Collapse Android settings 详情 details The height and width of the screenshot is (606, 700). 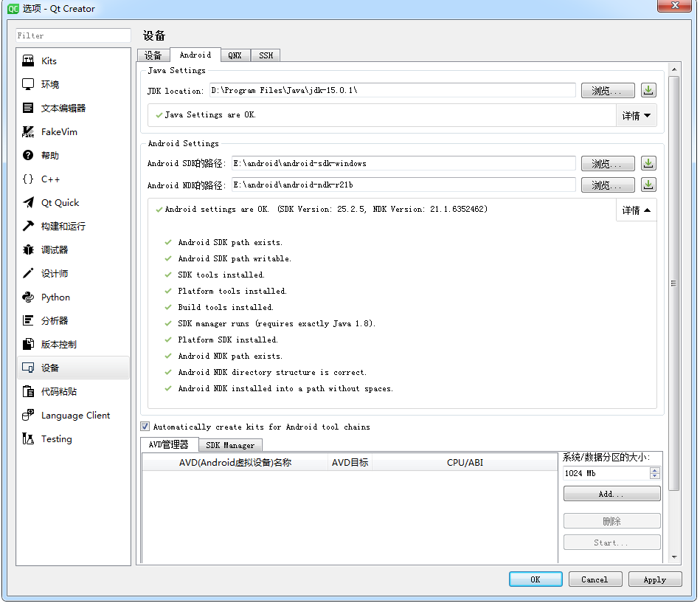(636, 210)
